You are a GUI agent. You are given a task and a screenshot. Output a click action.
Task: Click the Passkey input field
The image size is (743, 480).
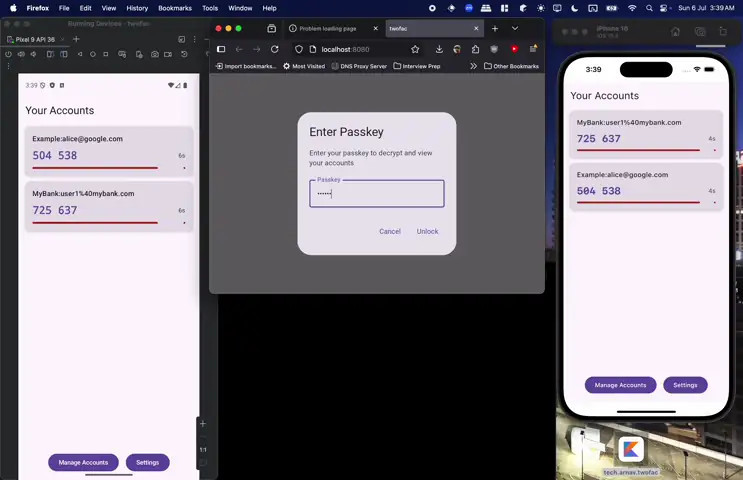(377, 193)
